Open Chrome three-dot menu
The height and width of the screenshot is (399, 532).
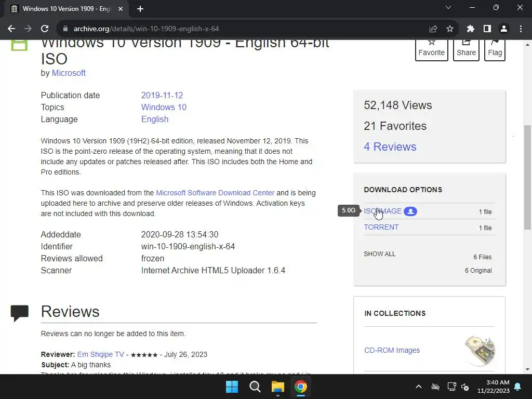(521, 29)
